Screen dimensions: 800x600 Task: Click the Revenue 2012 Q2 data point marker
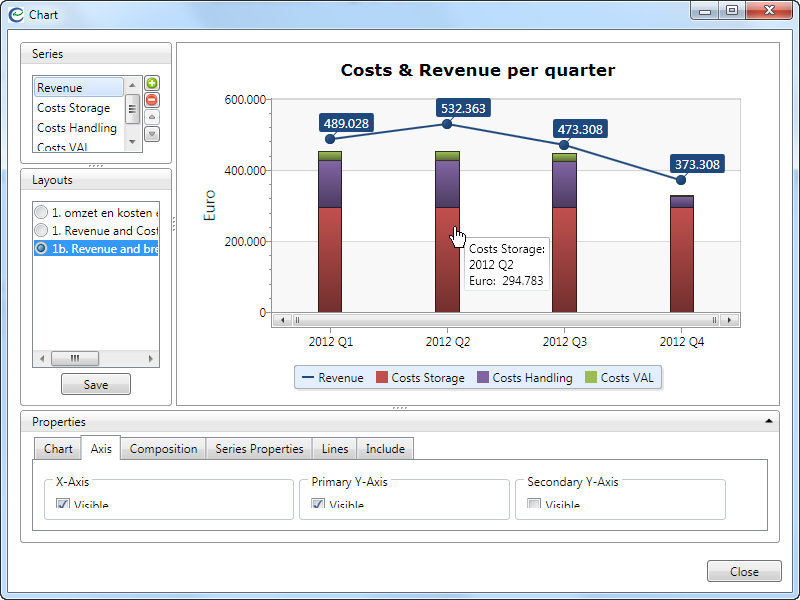coord(447,124)
